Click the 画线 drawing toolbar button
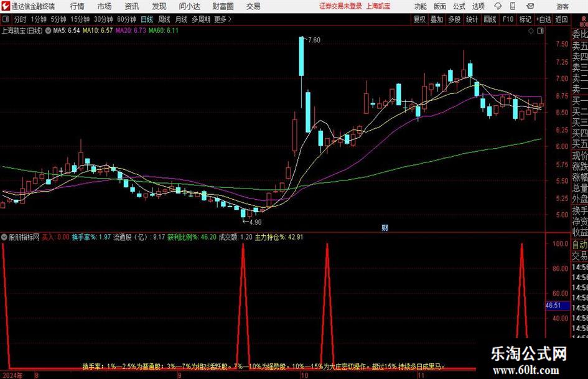Image resolution: width=588 pixels, height=379 pixels. point(490,19)
